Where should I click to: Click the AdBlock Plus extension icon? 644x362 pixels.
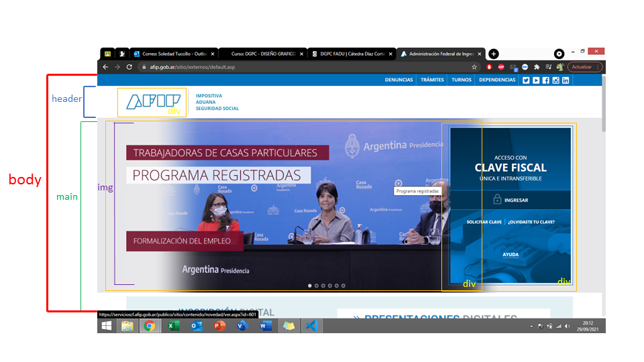[500, 67]
